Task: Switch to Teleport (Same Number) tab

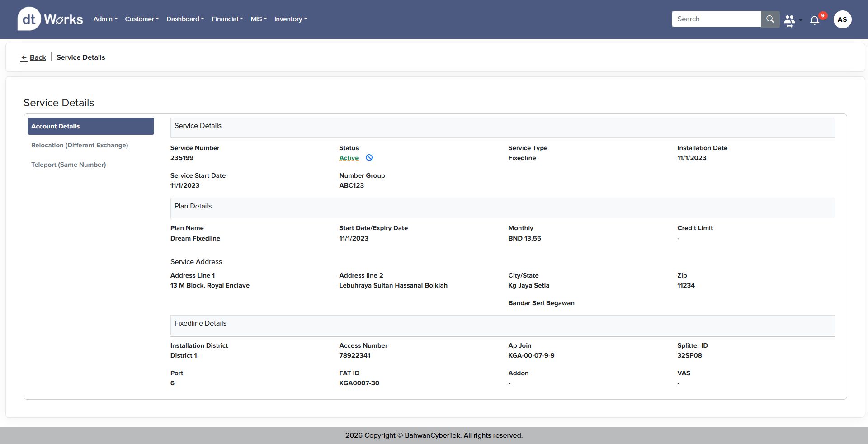Action: click(69, 165)
